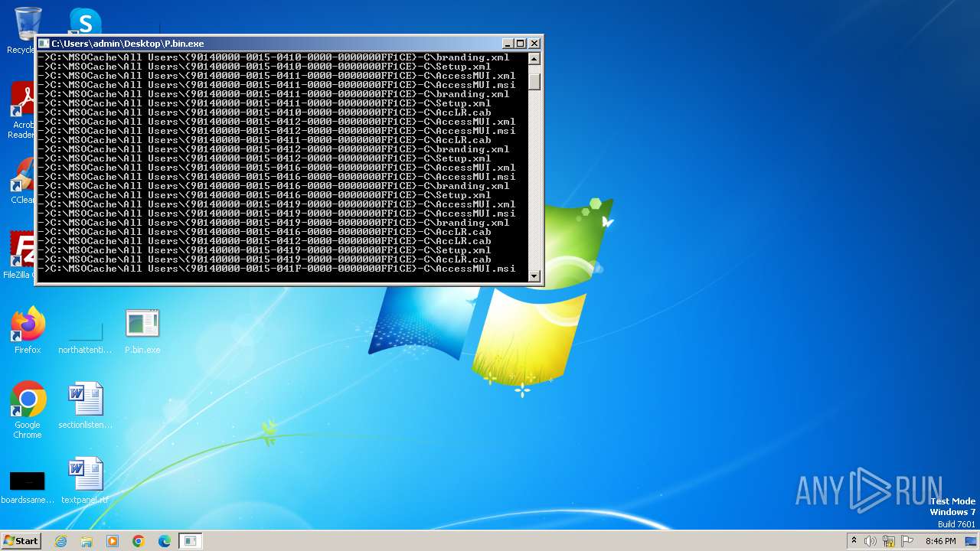
Task: Open Windows Explorer from the taskbar
Action: (87, 541)
